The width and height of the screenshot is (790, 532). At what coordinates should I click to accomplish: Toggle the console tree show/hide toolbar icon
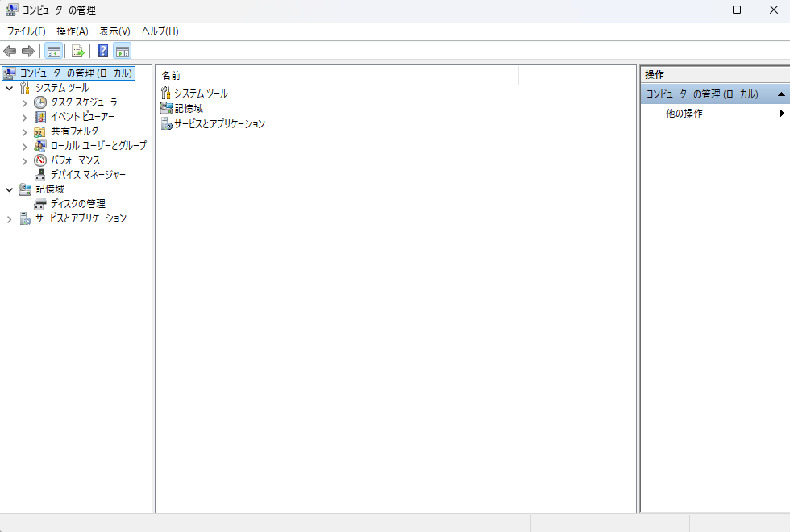(53, 51)
